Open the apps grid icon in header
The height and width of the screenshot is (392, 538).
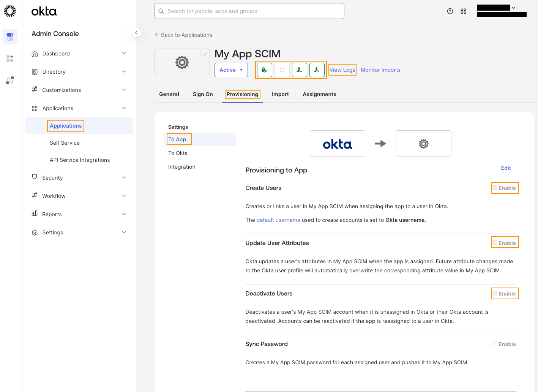click(463, 11)
